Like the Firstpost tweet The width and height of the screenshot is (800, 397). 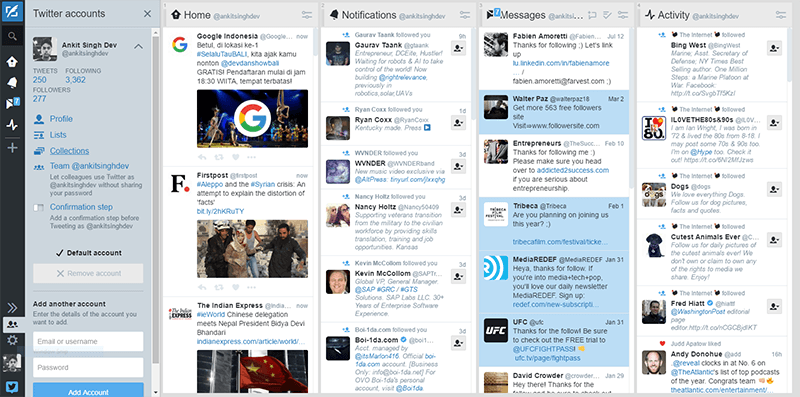(x=235, y=287)
